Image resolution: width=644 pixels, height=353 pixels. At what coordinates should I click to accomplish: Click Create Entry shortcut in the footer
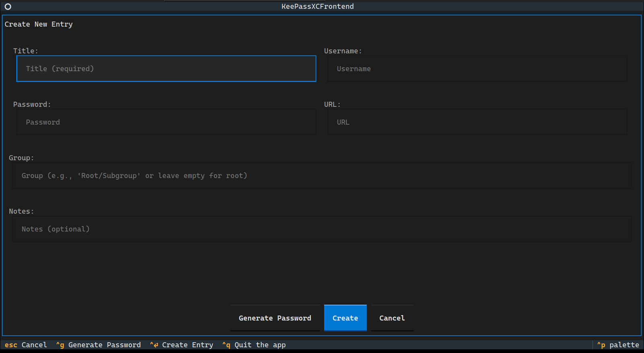point(182,345)
